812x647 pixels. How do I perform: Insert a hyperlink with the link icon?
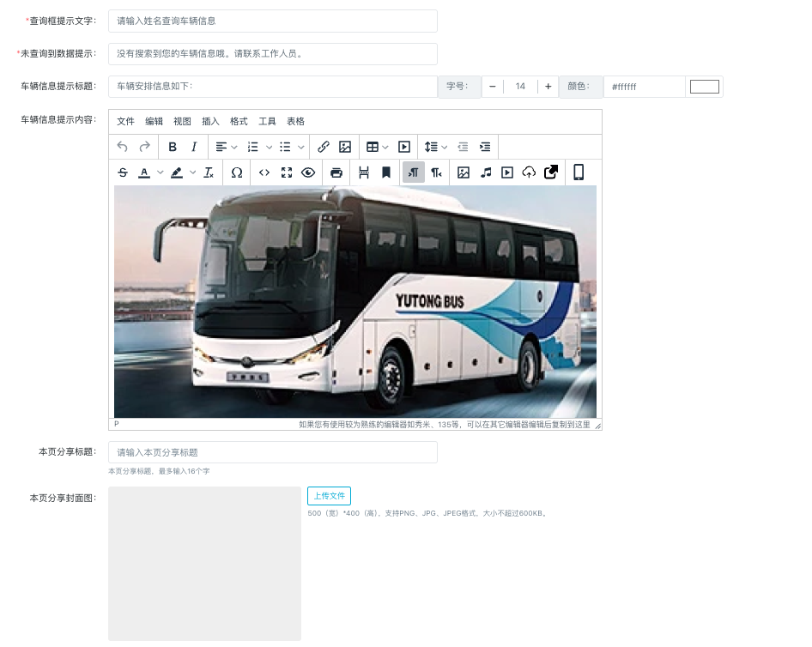324,147
